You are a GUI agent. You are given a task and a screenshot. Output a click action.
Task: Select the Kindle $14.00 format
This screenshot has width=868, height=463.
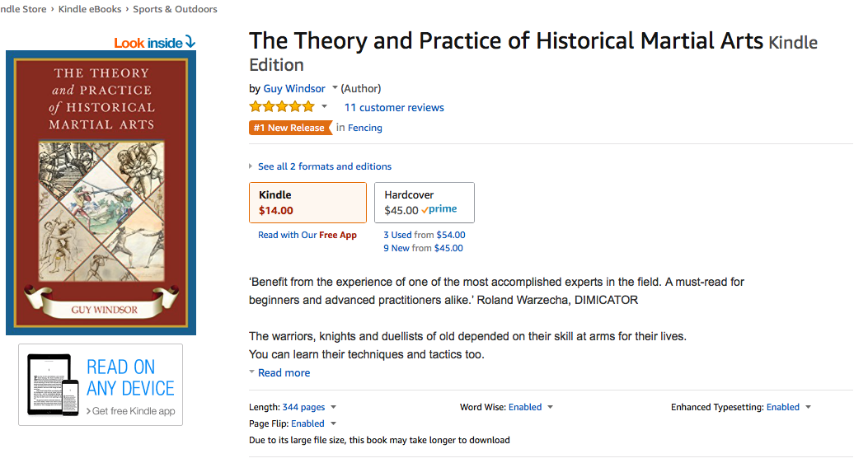(x=307, y=203)
